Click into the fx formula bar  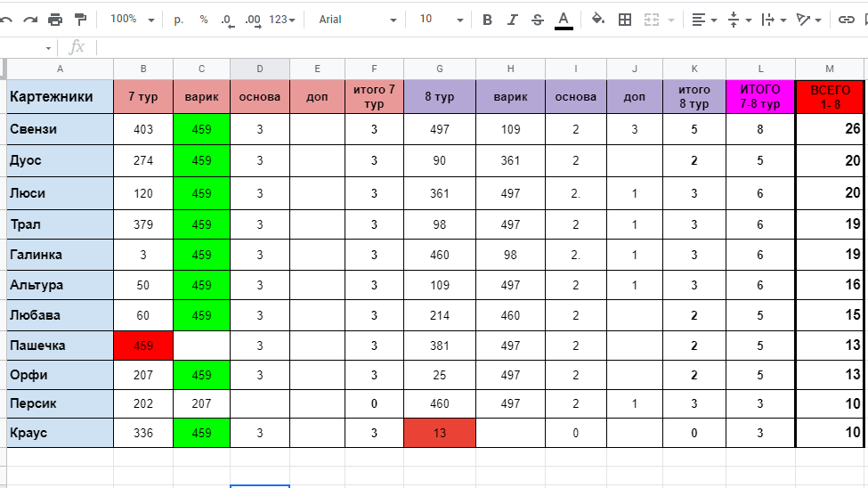coord(482,47)
